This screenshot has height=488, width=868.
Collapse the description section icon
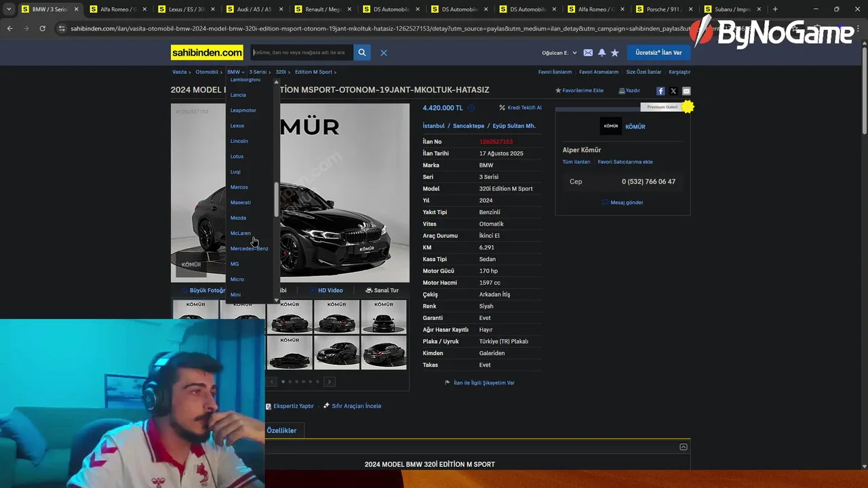(x=684, y=447)
